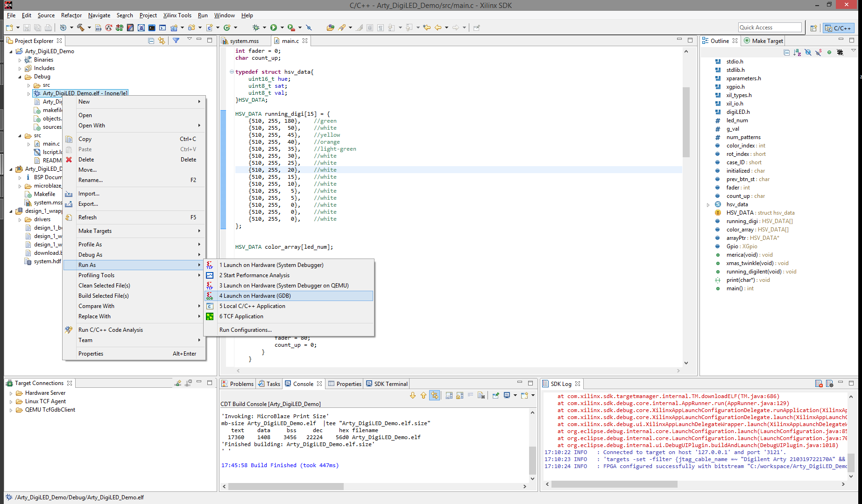
Task: Expand Linux TCF Agent node
Action: pyautogui.click(x=11, y=402)
